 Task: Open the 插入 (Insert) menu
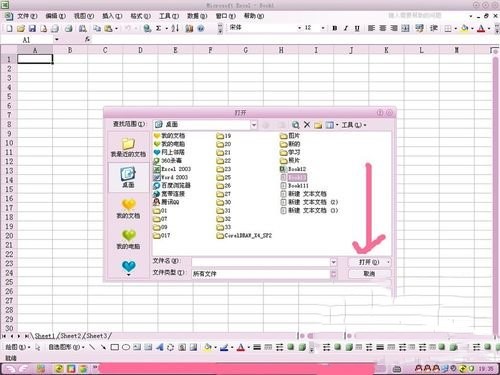pyautogui.click(x=112, y=16)
